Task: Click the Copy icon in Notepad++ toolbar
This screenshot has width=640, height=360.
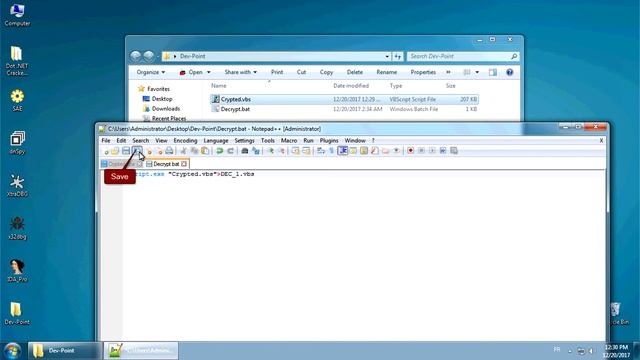Action: [x=194, y=151]
